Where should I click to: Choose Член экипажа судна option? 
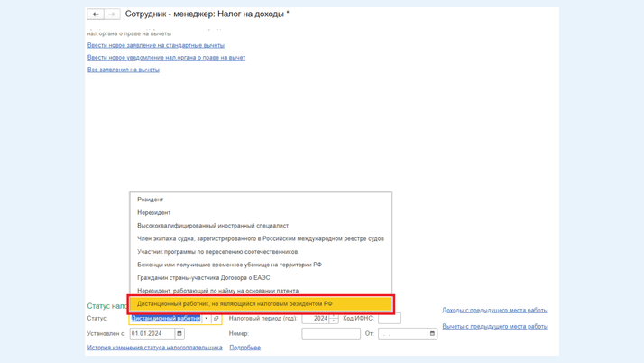tap(261, 239)
